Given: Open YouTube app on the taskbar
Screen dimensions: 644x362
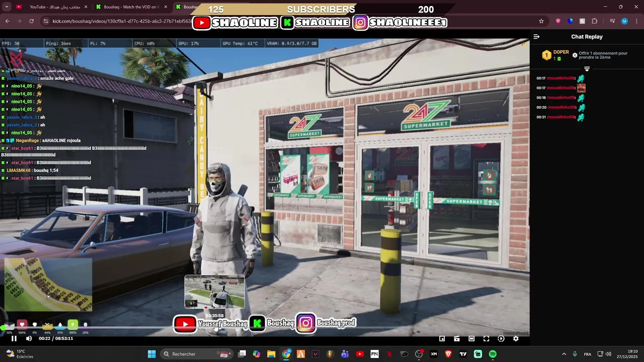Looking at the screenshot, I should 360,354.
